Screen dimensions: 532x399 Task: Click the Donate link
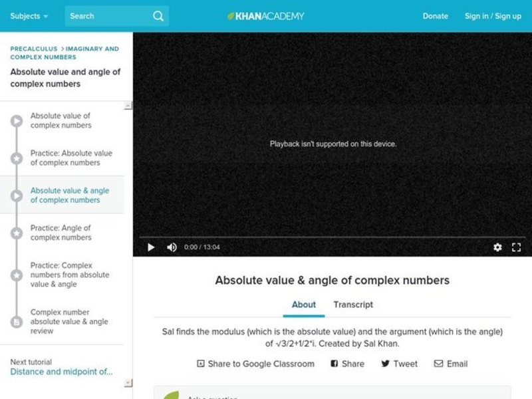(436, 15)
